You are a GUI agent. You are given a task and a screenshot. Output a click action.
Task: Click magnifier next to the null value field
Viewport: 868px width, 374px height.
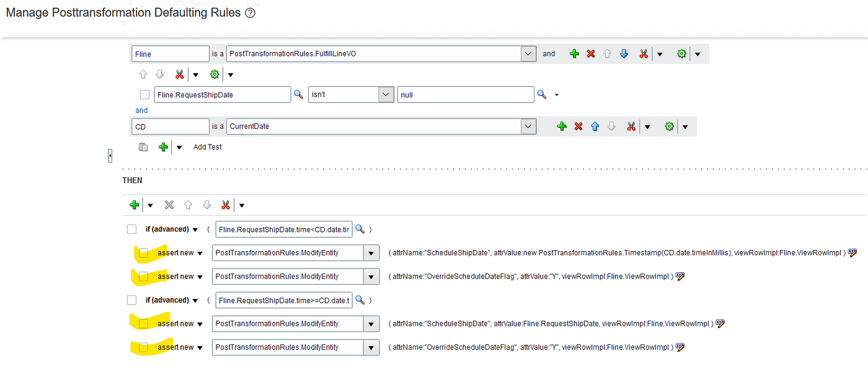coord(541,95)
